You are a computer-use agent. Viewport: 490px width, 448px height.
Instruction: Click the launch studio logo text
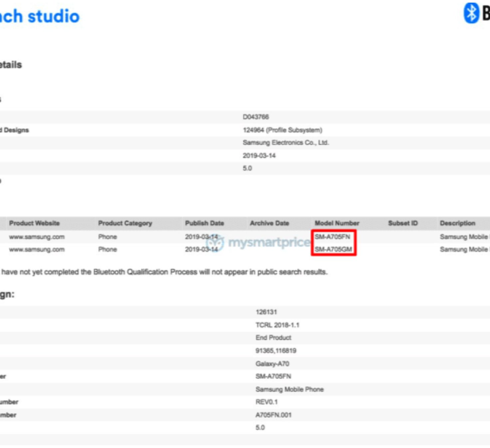(x=40, y=16)
